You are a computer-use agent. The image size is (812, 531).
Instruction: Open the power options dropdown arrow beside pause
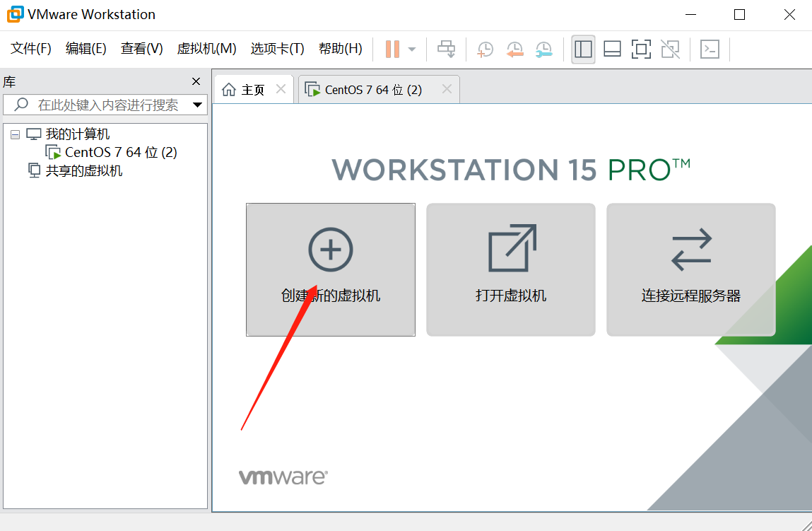point(412,49)
